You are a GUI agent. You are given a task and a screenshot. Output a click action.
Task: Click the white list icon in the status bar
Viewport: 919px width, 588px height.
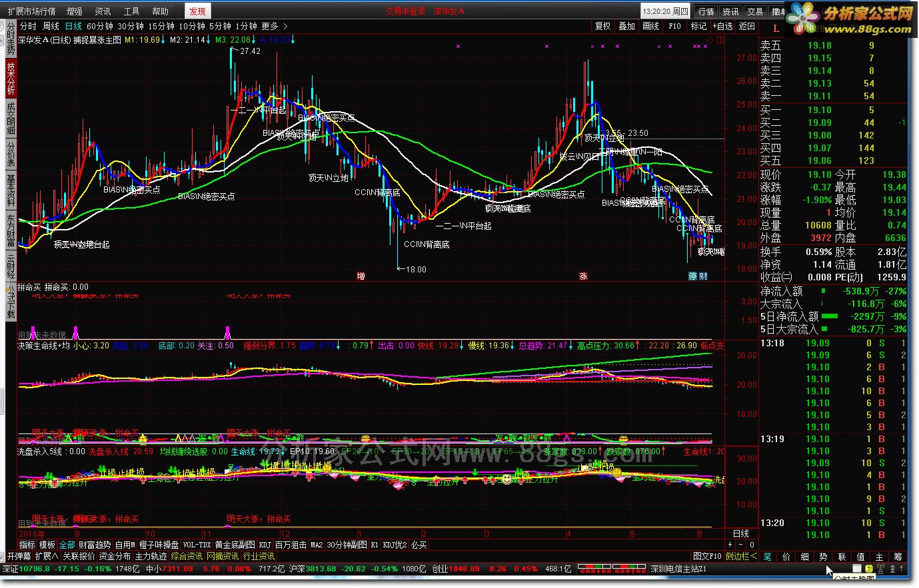click(858, 569)
